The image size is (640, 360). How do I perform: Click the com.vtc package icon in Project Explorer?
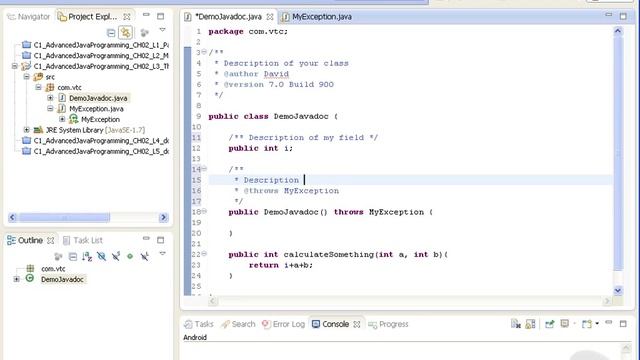pyautogui.click(x=50, y=87)
